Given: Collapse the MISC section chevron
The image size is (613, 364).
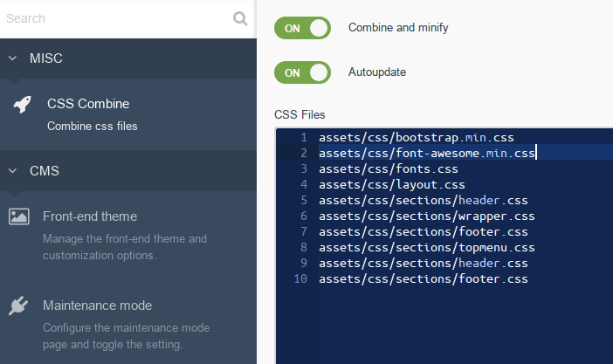Looking at the screenshot, I should pos(12,58).
